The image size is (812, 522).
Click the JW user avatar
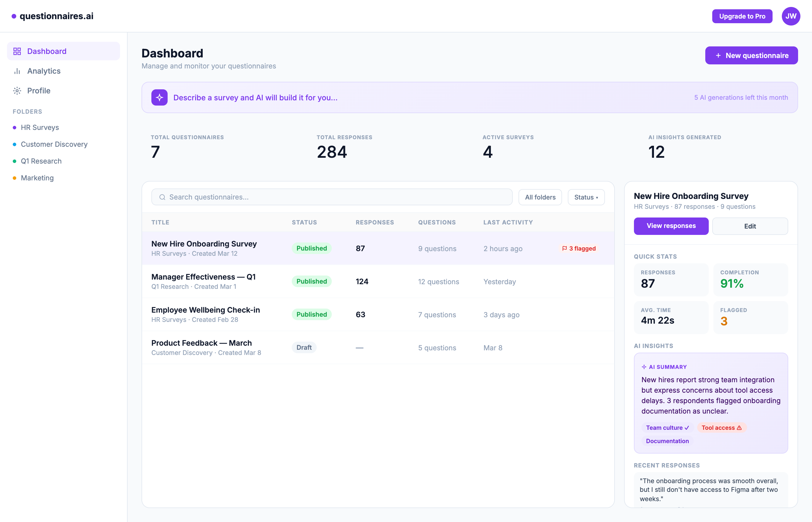pyautogui.click(x=791, y=16)
